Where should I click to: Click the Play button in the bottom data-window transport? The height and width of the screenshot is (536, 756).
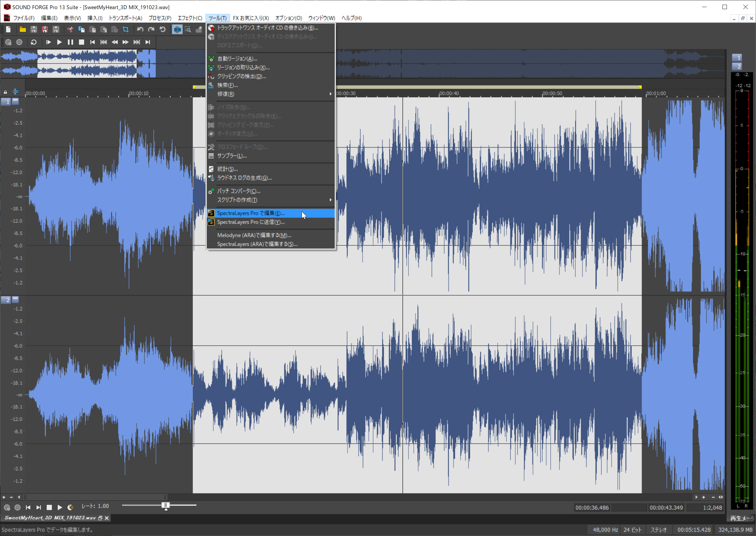(60, 507)
